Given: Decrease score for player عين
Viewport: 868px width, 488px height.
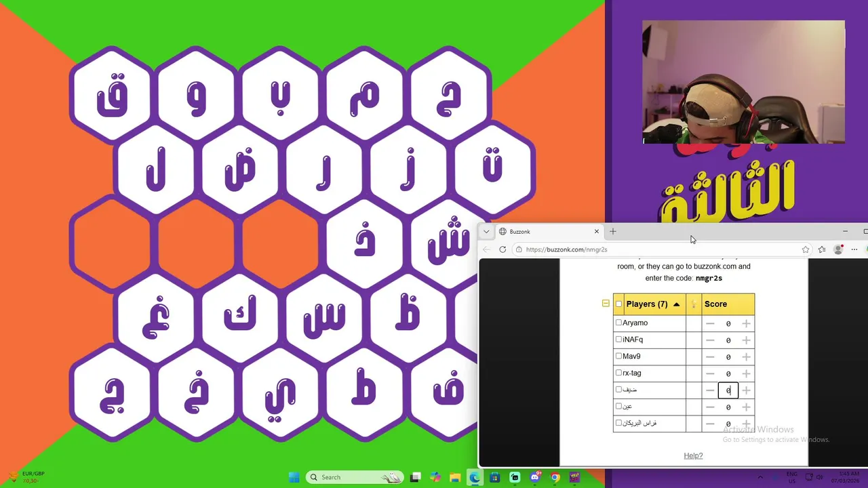Looking at the screenshot, I should tap(710, 407).
